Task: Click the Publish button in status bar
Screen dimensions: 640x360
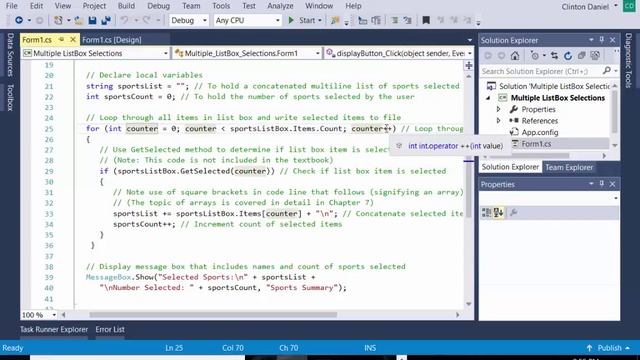Action: [x=608, y=348]
